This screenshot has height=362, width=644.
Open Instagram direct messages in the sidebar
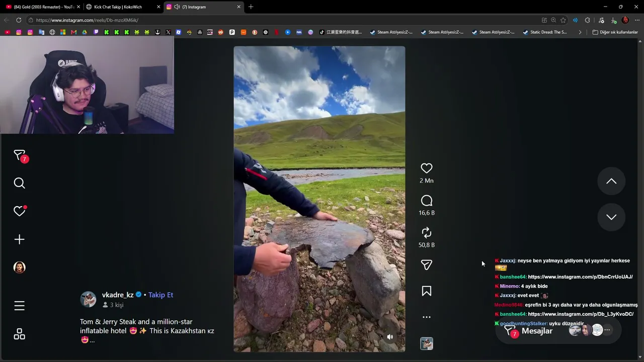coord(19,155)
